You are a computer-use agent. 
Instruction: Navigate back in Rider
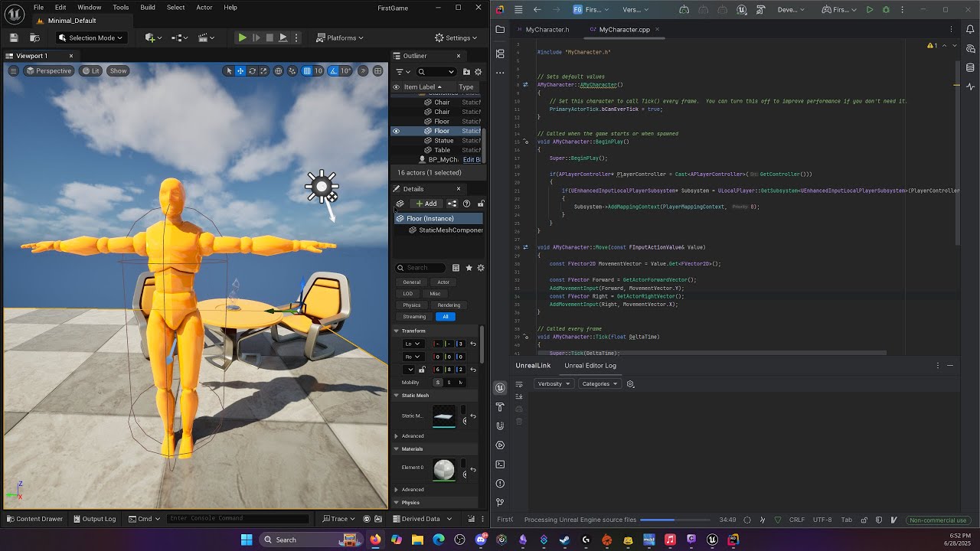537,10
